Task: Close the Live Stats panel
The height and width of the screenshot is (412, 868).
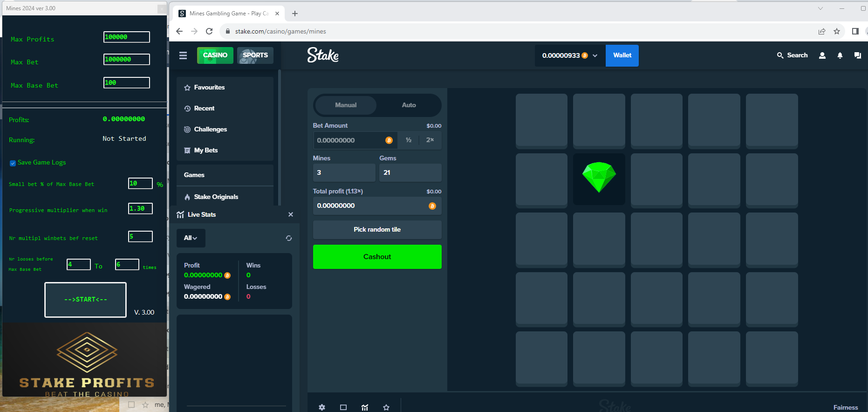Action: pos(291,214)
